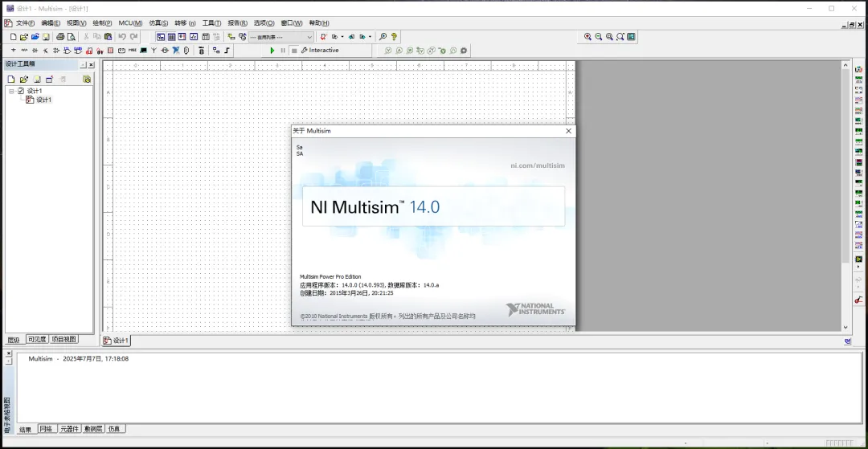This screenshot has width=868, height=449.
Task: Open the MCU(M) menu
Action: (131, 23)
